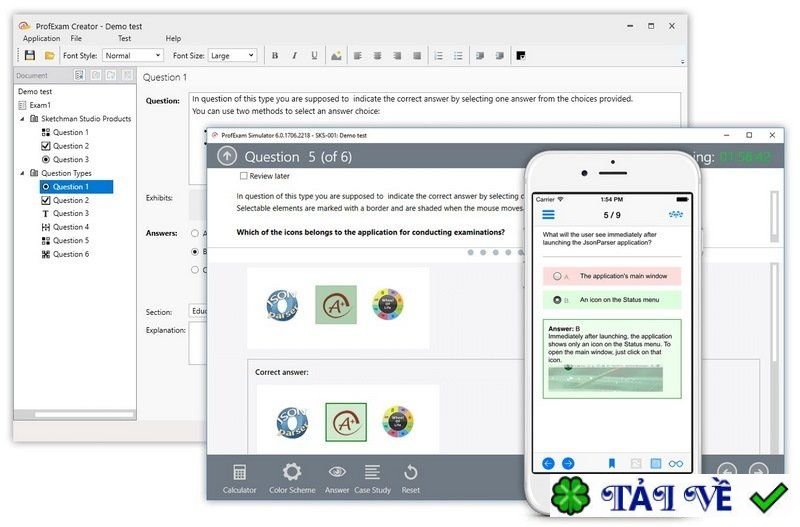Click the Demo test root tree item
The height and width of the screenshot is (527, 800).
point(35,92)
